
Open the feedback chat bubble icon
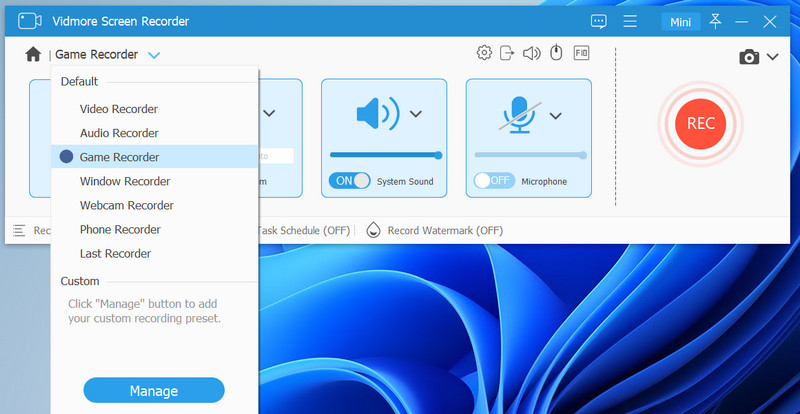coord(599,21)
